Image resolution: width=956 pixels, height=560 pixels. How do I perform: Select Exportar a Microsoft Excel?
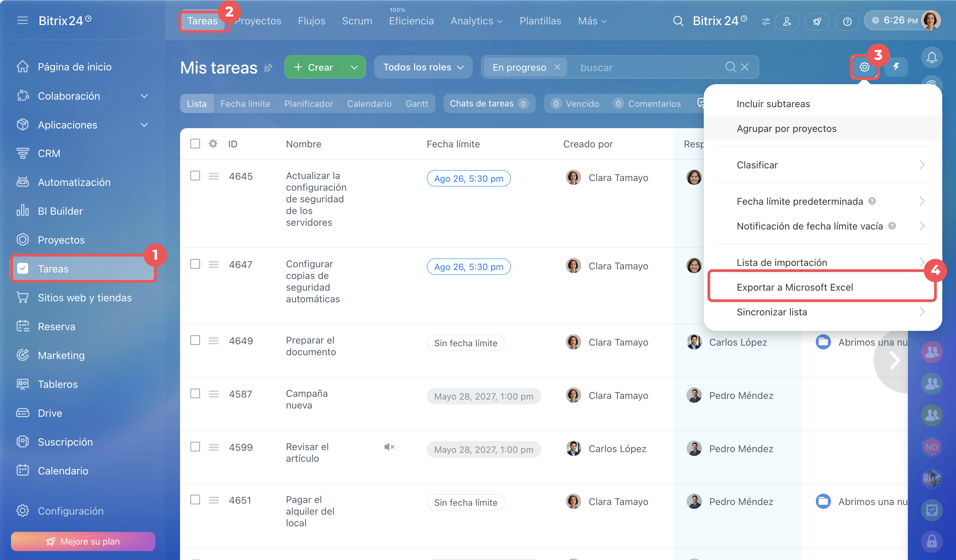point(822,287)
